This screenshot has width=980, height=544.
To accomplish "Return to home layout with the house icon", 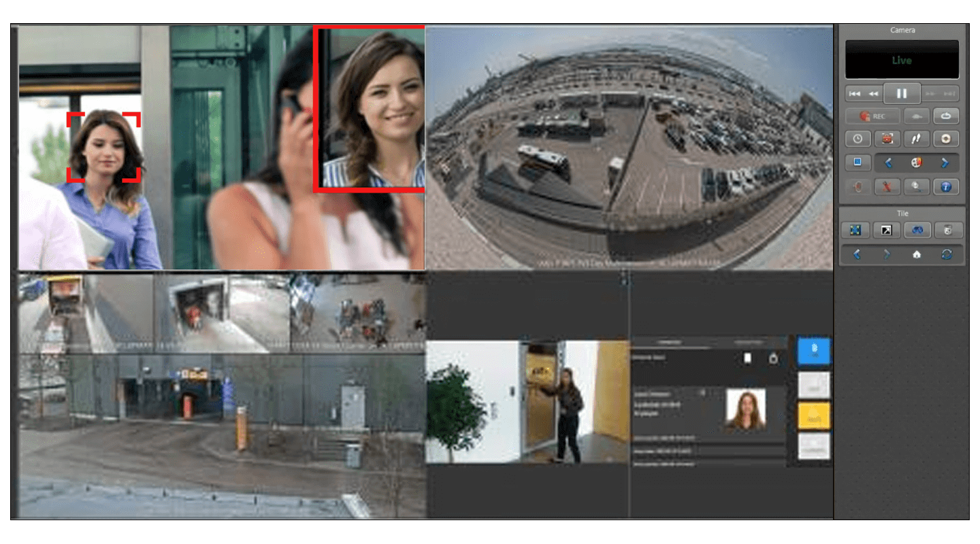I will pyautogui.click(x=917, y=254).
